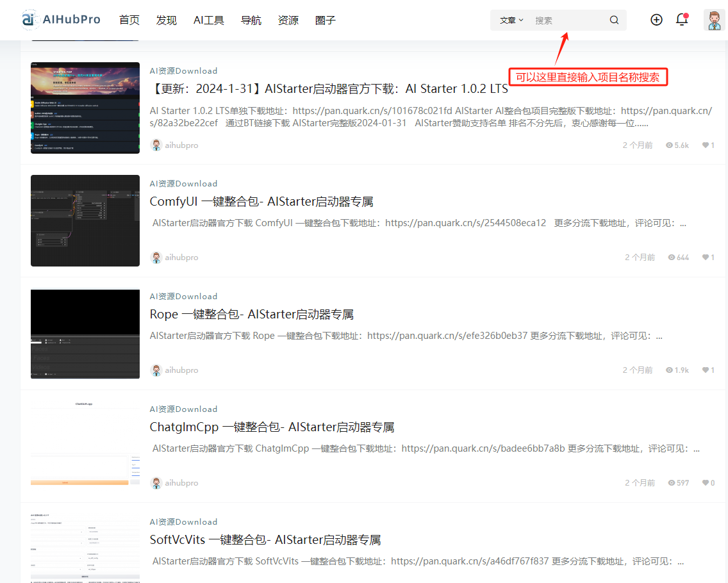
Task: Open the AI工具 menu item
Action: pos(208,20)
